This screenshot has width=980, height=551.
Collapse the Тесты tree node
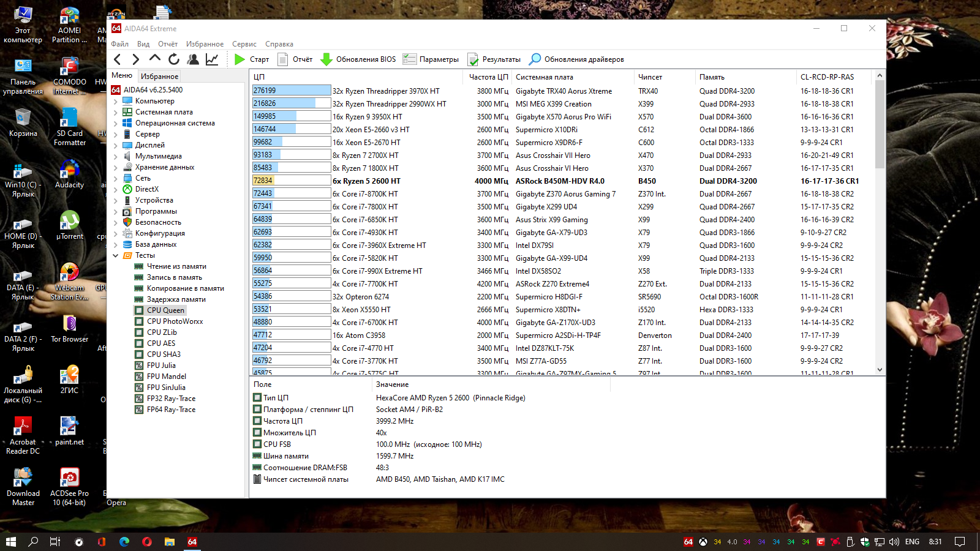pyautogui.click(x=116, y=255)
